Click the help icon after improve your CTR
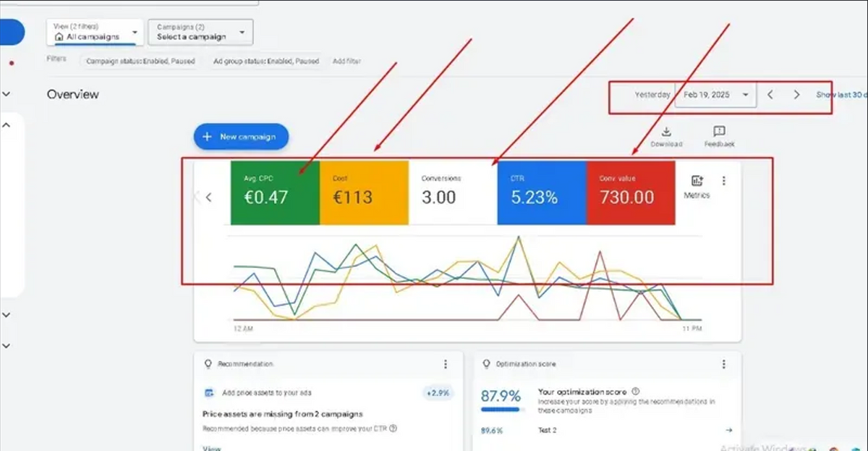Image resolution: width=868 pixels, height=451 pixels. [x=393, y=429]
